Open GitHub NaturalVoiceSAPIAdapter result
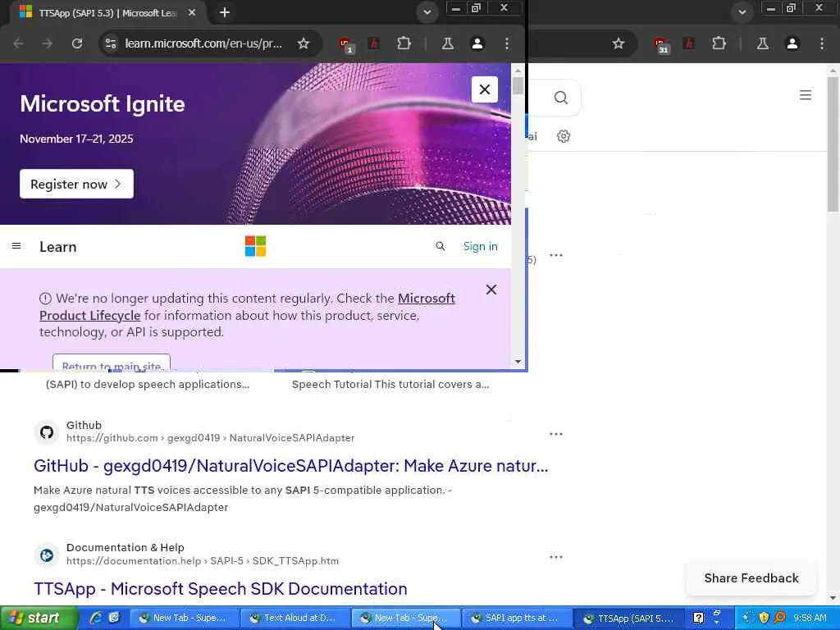The height and width of the screenshot is (630, 840). (291, 466)
